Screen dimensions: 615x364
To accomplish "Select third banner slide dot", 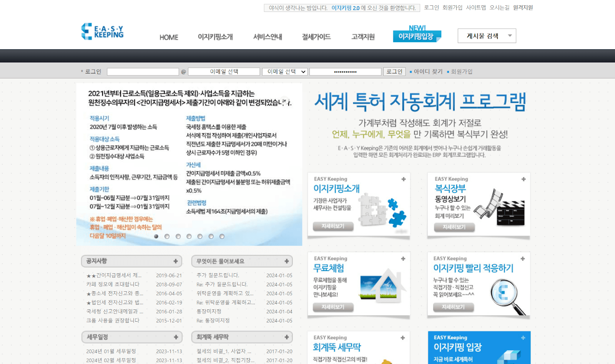I will pos(178,236).
